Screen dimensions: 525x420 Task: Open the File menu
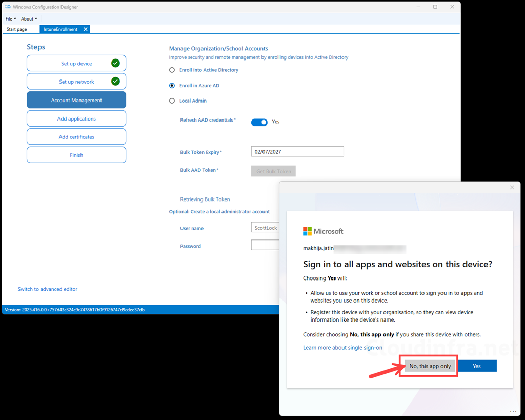(11, 19)
